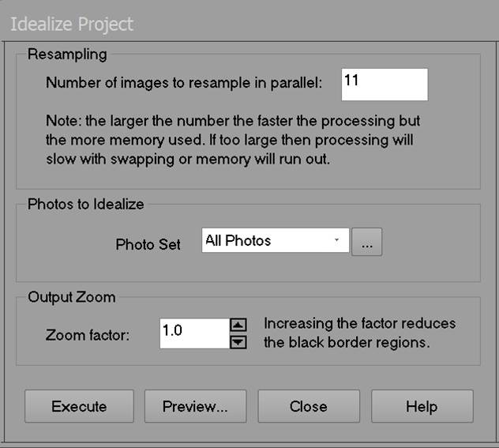Decrease the zoom factor with down arrow
The image size is (499, 448).
(x=239, y=342)
